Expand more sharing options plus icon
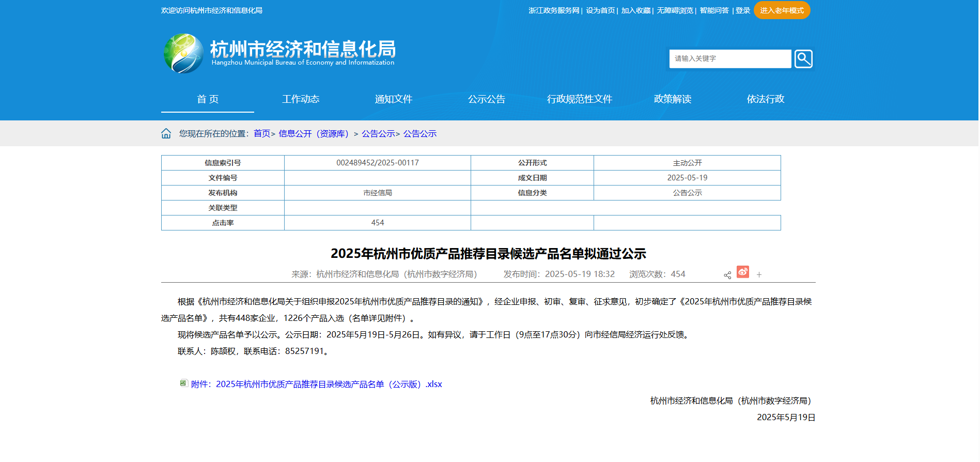Image resolution: width=980 pixels, height=462 pixels. click(759, 275)
